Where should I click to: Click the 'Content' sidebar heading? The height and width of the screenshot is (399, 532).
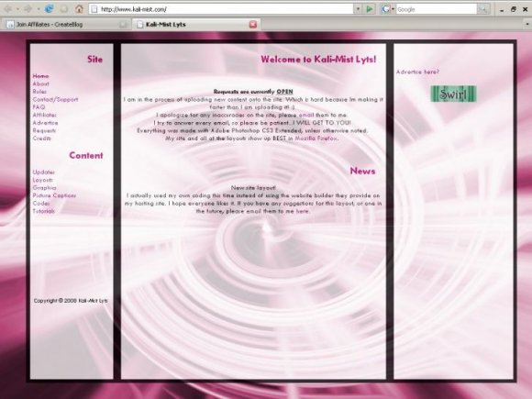(x=86, y=155)
